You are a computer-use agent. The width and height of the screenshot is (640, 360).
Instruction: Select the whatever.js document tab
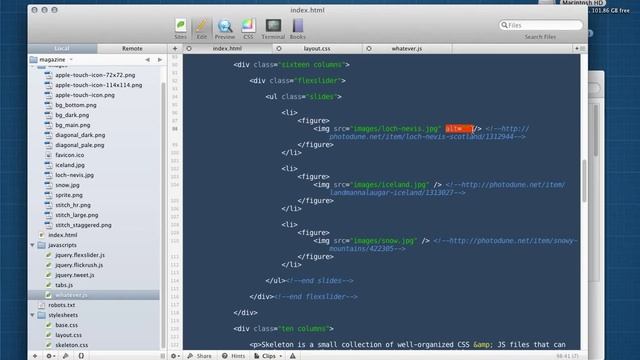(x=407, y=49)
